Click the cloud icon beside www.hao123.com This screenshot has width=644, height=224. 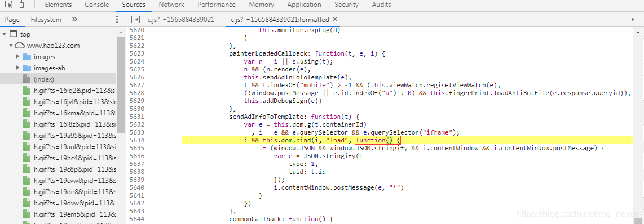(20, 46)
